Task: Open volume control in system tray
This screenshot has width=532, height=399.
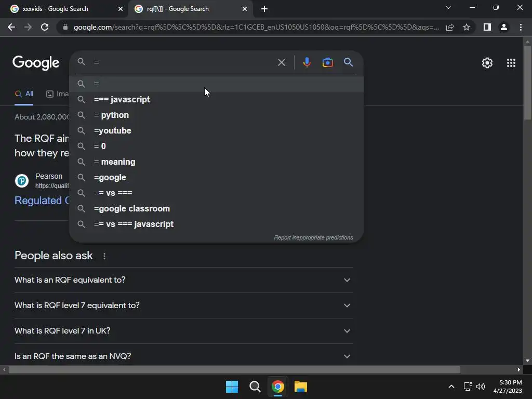Action: click(x=481, y=387)
